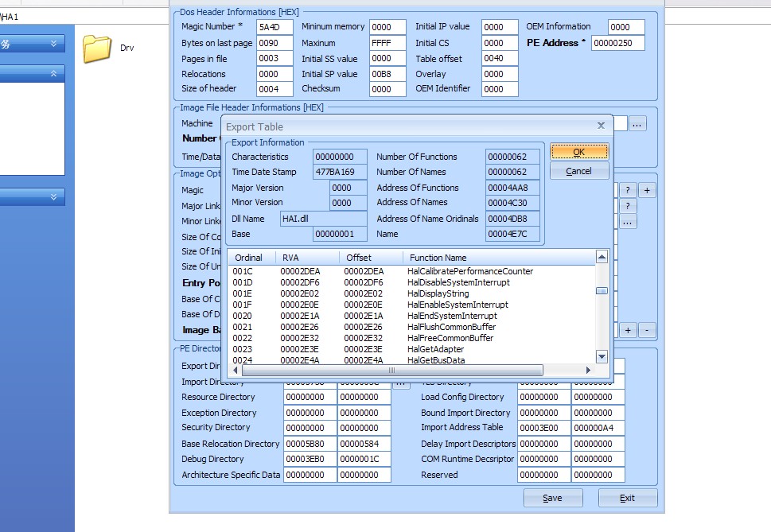Click the Magic Number field 5A4D
The width and height of the screenshot is (771, 532).
pyautogui.click(x=275, y=27)
